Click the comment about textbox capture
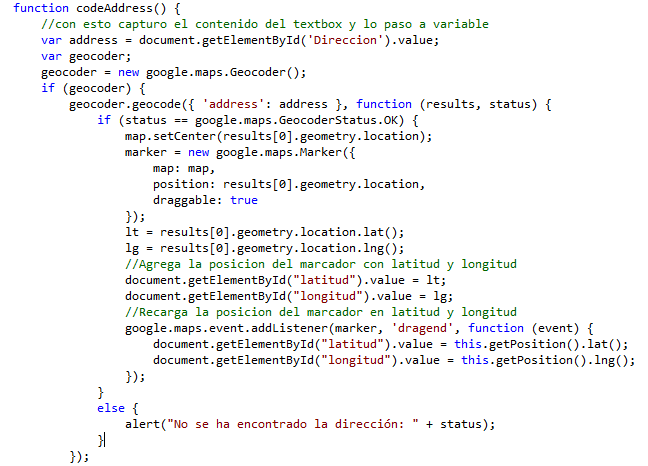Screen dimensions: 648x466 265,24
